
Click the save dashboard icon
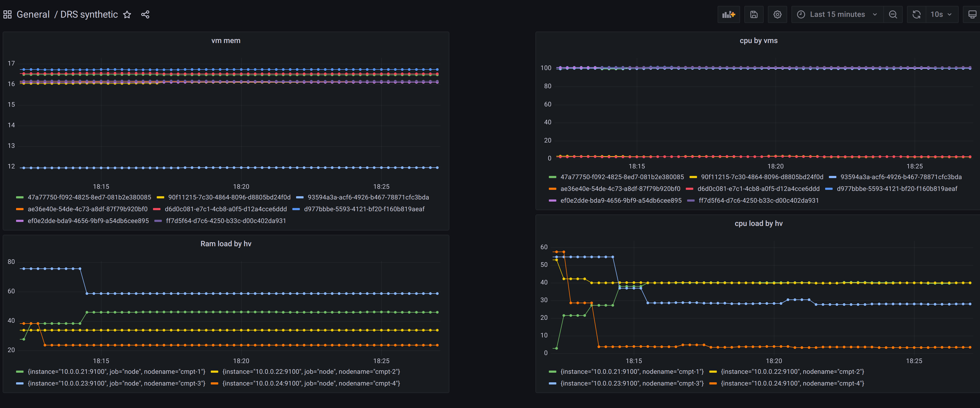click(754, 14)
